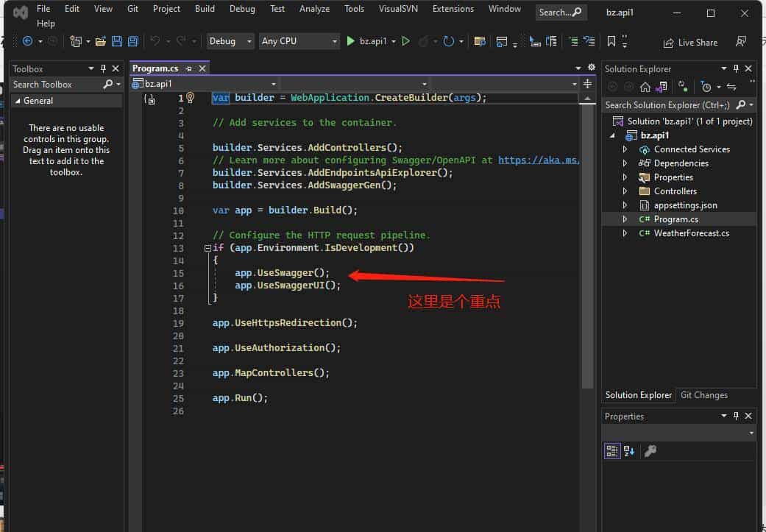Open the Debug menu
Image resolution: width=766 pixels, height=532 pixels.
coord(242,9)
